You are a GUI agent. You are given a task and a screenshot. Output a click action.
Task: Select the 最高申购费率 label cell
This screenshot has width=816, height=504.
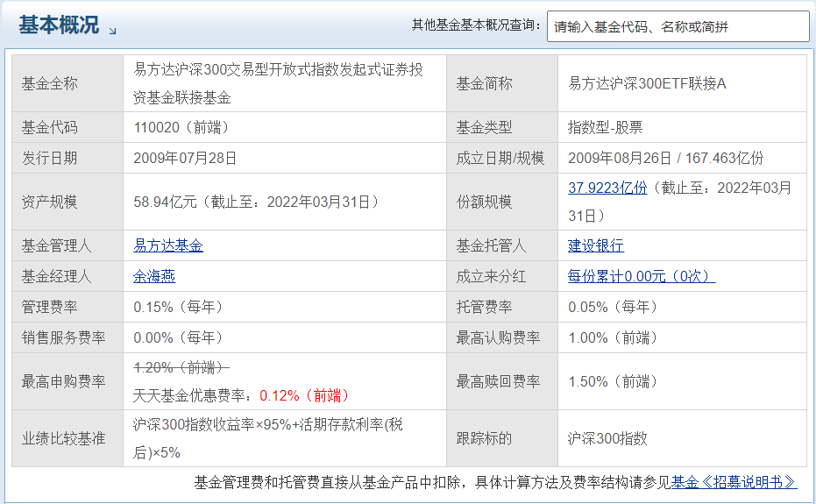click(x=67, y=381)
